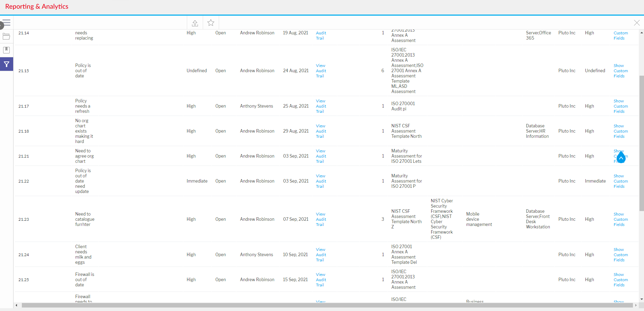
Task: Show Custom Fields for row 21.22
Action: tap(620, 181)
